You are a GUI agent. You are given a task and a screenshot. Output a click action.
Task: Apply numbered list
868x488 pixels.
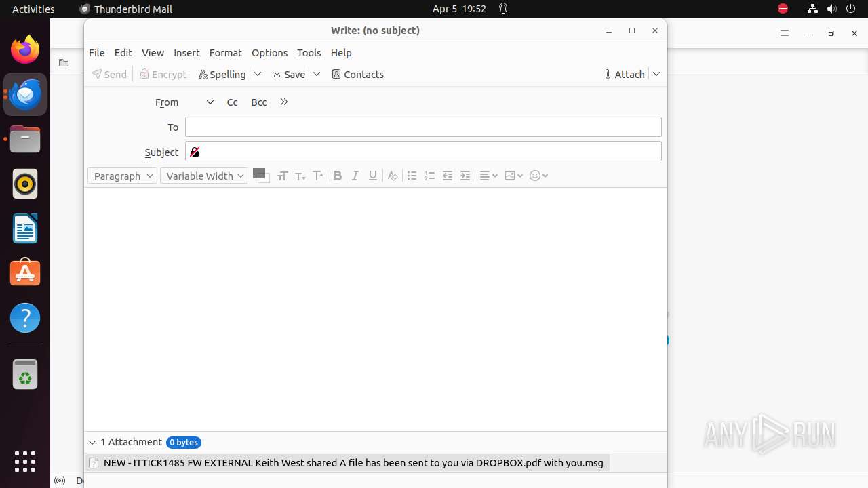pyautogui.click(x=429, y=176)
